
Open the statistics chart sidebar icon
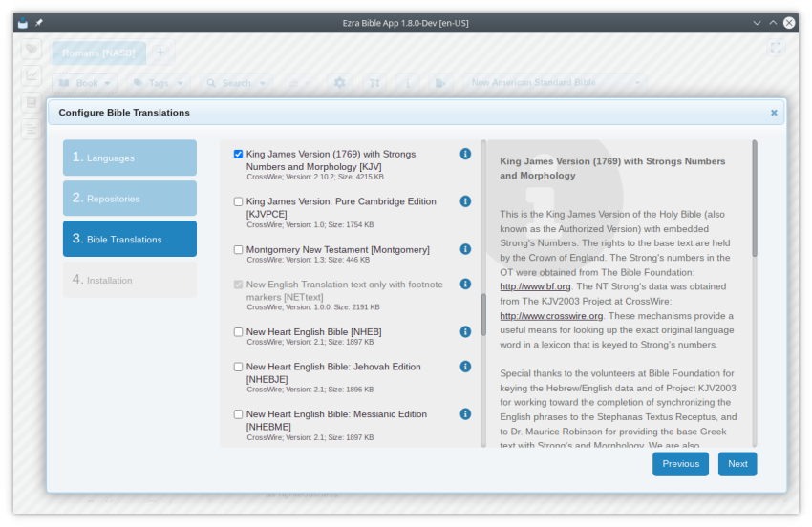(32, 75)
